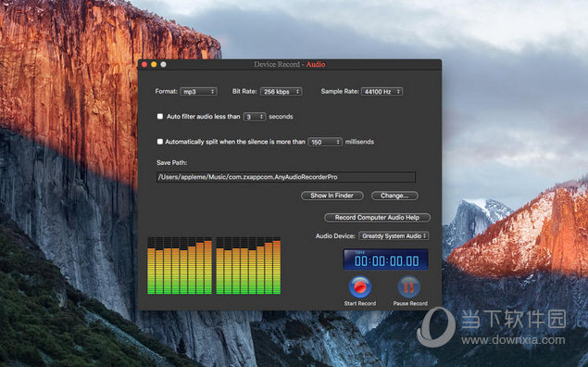588x367 pixels.
Task: Click the 'Auto filter audio less than' text
Action: pos(203,117)
